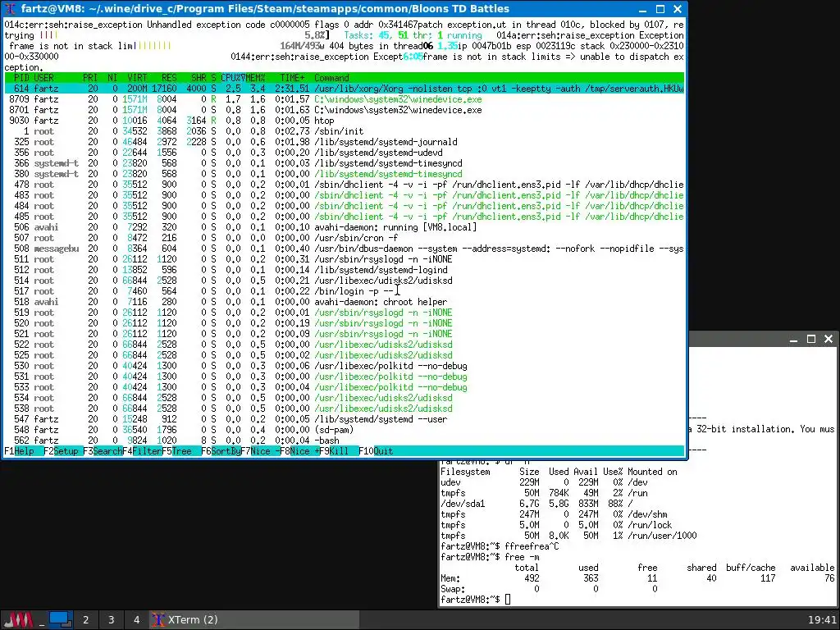
Task: Select the /usr/sbin/cron -f process row
Action: coord(344,238)
